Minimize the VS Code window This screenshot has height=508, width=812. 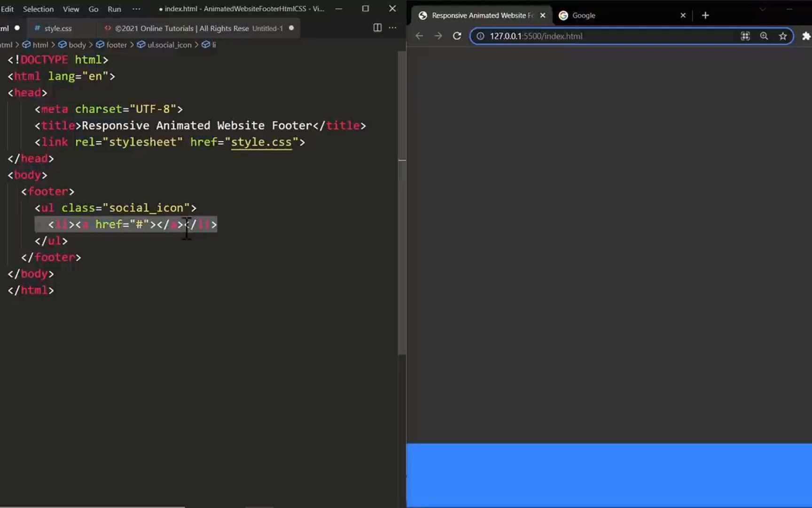click(x=339, y=8)
